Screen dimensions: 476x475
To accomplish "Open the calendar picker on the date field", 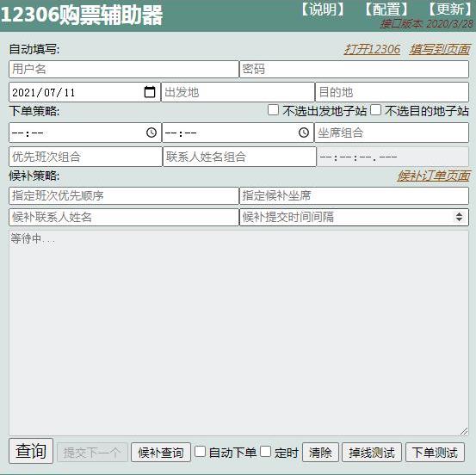I will pos(150,92).
